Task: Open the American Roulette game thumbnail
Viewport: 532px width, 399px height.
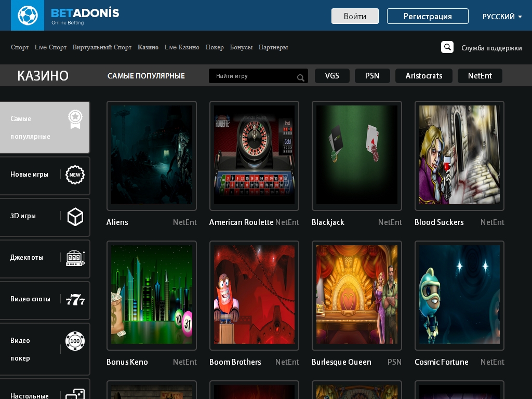Action: (x=254, y=155)
